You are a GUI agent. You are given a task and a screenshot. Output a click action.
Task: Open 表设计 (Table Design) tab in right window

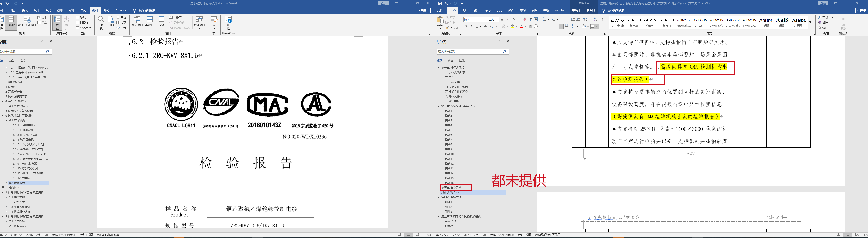576,11
